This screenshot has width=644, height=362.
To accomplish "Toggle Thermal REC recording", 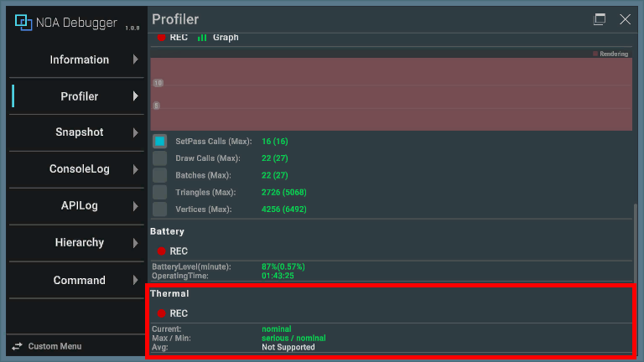I will tap(173, 313).
